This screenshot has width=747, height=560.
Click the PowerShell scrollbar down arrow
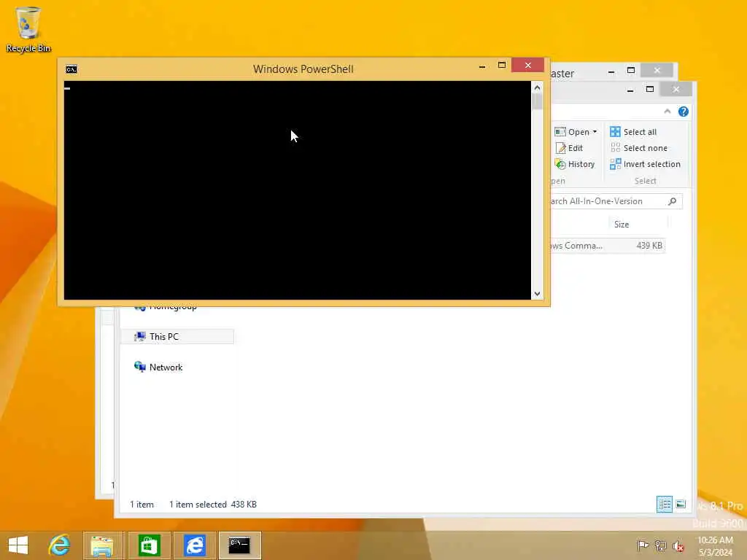538,294
